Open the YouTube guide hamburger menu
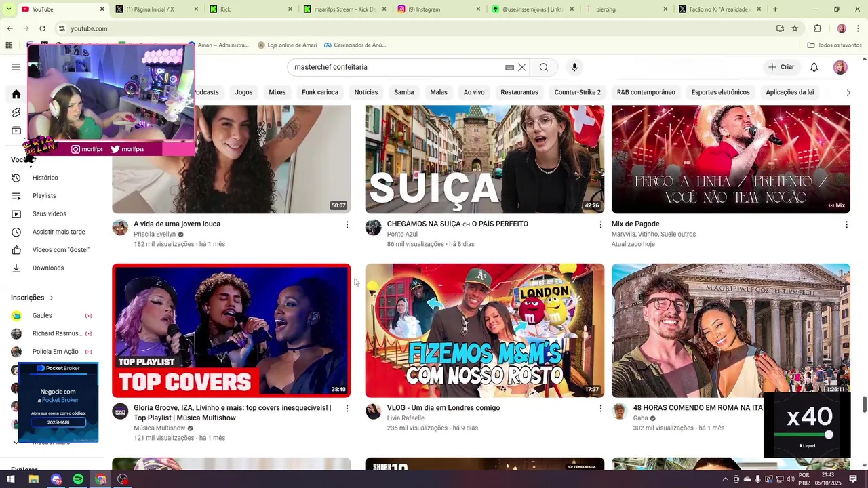Screen dimensions: 868x488 tap(16, 67)
